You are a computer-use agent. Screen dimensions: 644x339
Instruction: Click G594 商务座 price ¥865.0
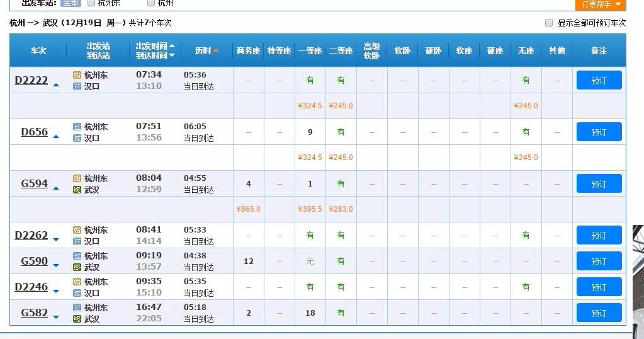[249, 209]
